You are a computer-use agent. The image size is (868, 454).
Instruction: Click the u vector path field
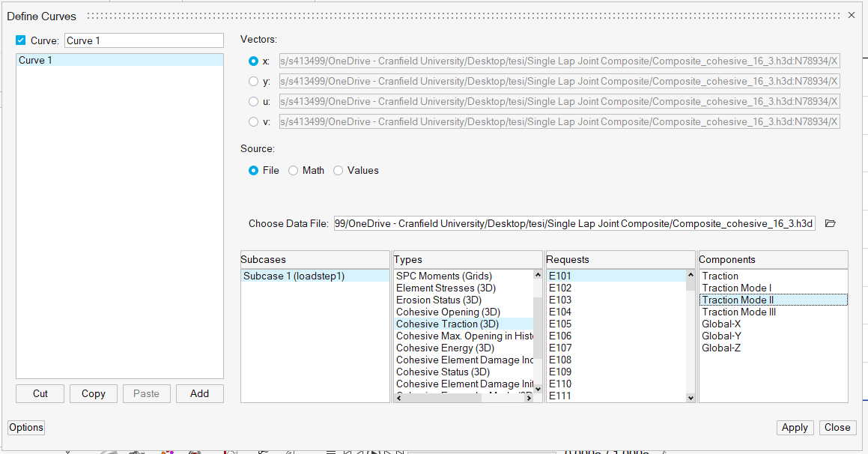click(x=559, y=101)
